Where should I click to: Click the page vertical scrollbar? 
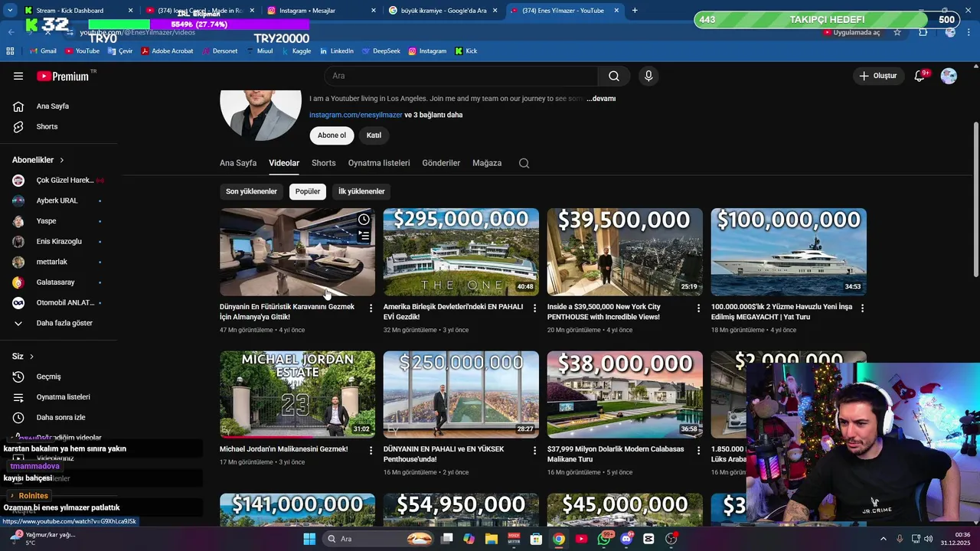click(x=975, y=199)
